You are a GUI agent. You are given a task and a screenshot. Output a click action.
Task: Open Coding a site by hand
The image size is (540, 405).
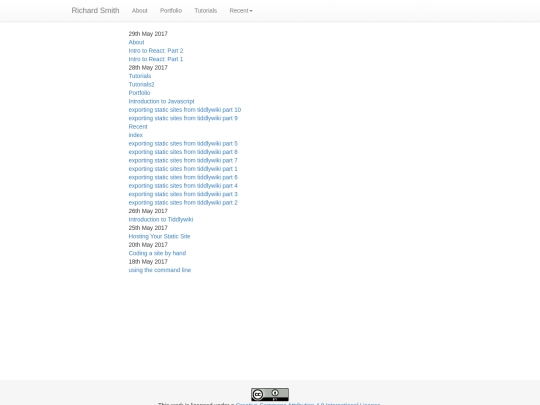tap(157, 253)
